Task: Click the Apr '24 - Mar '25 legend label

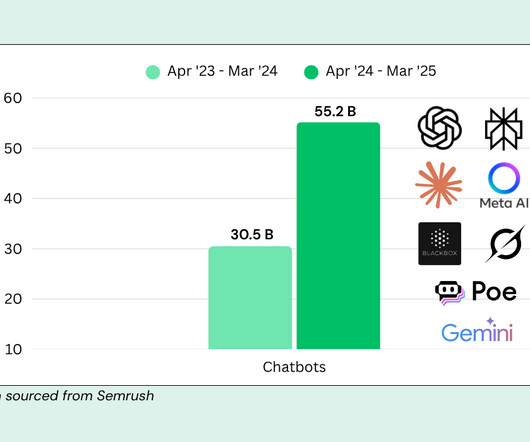Action: tap(381, 71)
